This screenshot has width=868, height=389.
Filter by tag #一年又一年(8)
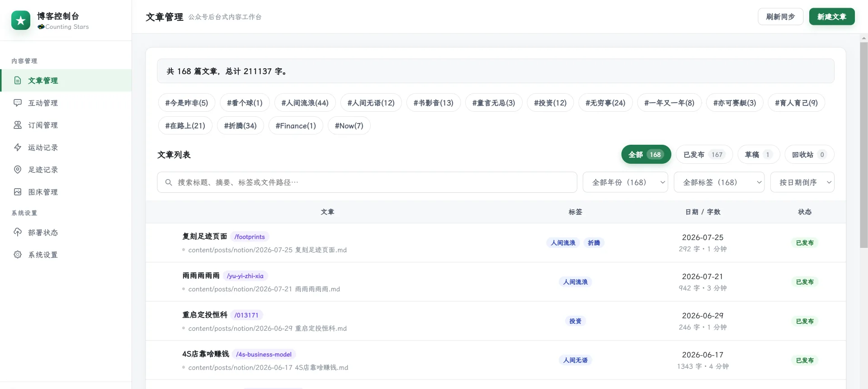pyautogui.click(x=669, y=103)
